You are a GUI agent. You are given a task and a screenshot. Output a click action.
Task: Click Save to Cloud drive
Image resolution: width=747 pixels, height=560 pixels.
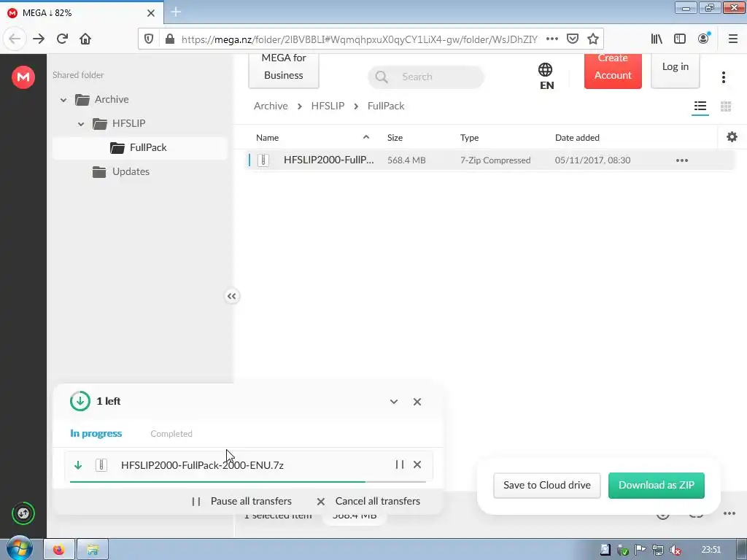point(547,485)
